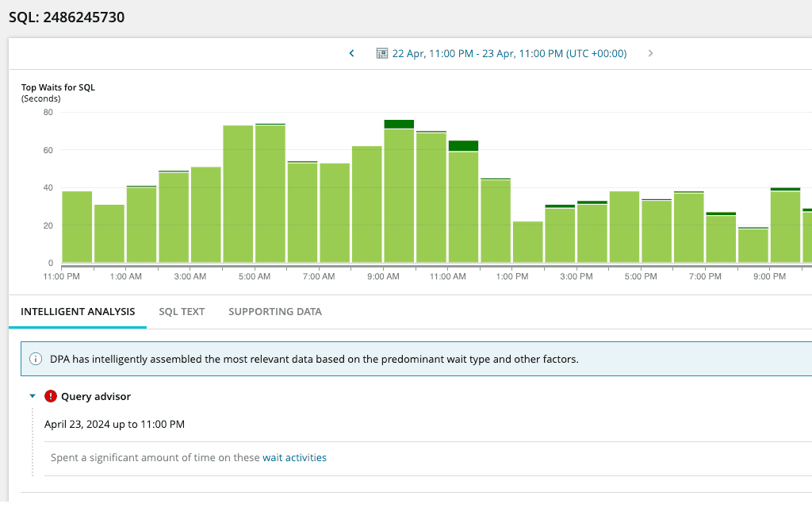
Task: Switch to the SQL TEXT tab
Action: [182, 311]
